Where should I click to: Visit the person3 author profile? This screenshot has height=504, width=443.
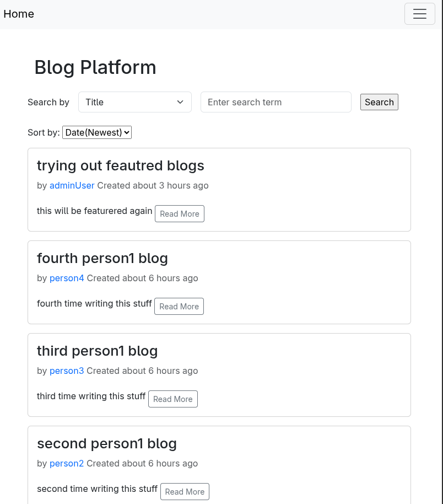(x=67, y=371)
